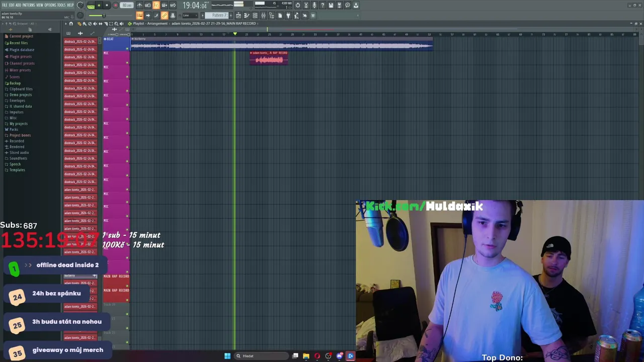Image resolution: width=644 pixels, height=362 pixels.
Task: Adjust the main volume slider
Action: pos(104,15)
